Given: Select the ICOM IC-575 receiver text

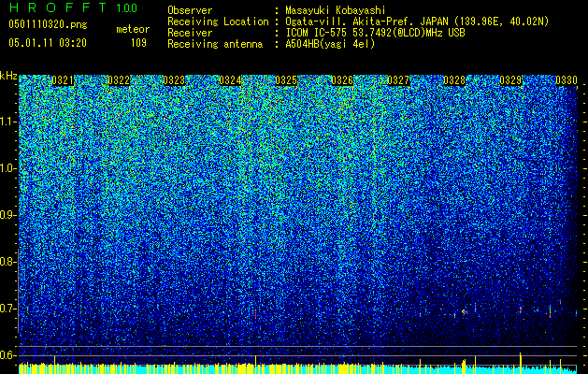Looking at the screenshot, I should [375, 33].
